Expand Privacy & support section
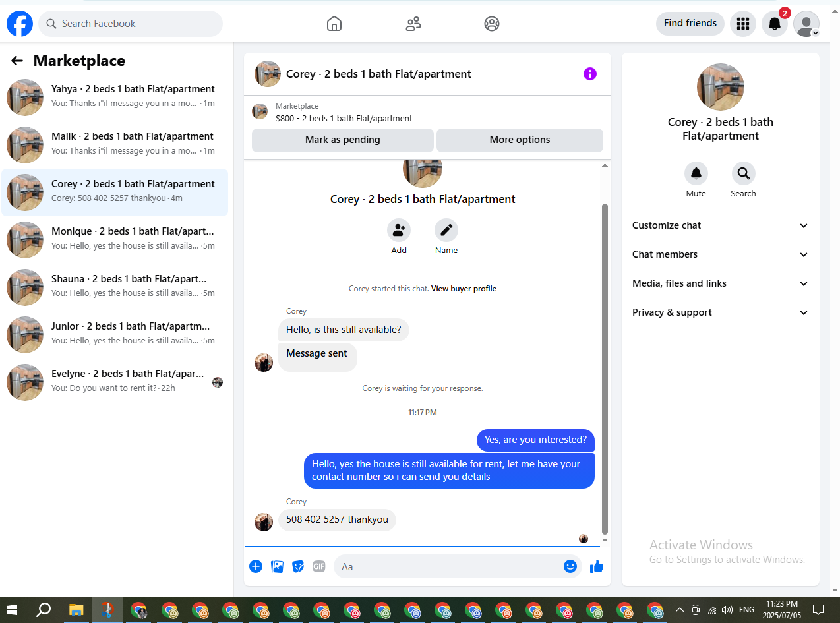 (721, 312)
